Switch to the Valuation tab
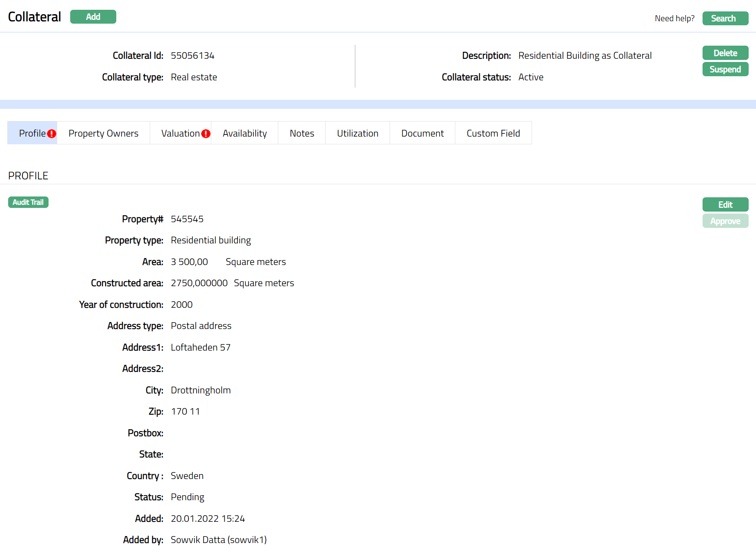 tap(180, 133)
